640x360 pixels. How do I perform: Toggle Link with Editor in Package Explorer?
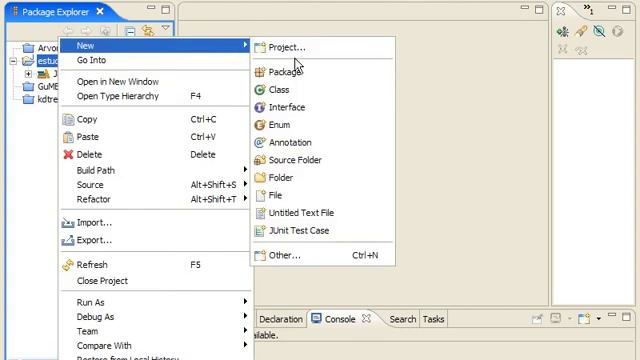[x=148, y=31]
